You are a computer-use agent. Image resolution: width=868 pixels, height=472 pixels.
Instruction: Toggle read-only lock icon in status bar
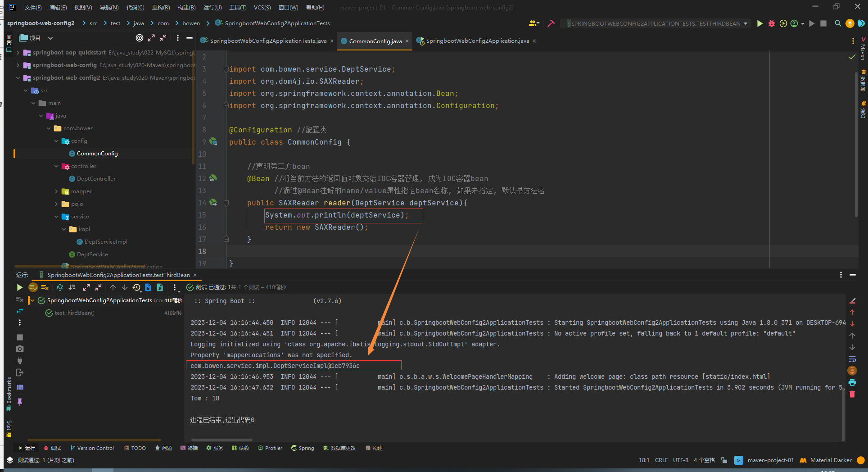pos(724,460)
